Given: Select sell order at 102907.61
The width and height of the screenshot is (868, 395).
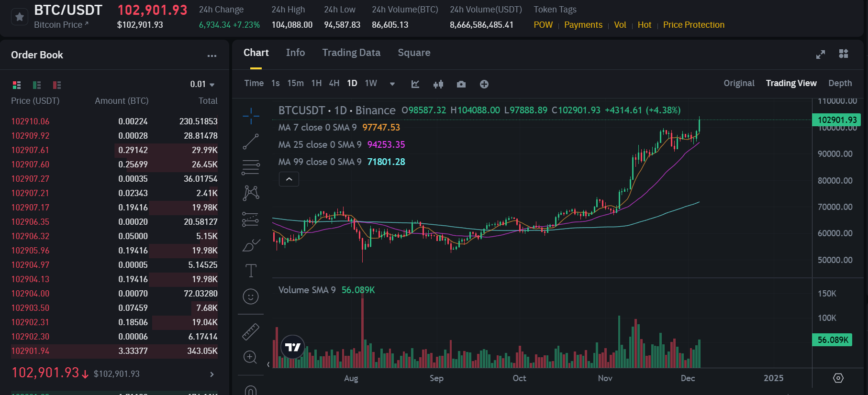Looking at the screenshot, I should [x=114, y=150].
